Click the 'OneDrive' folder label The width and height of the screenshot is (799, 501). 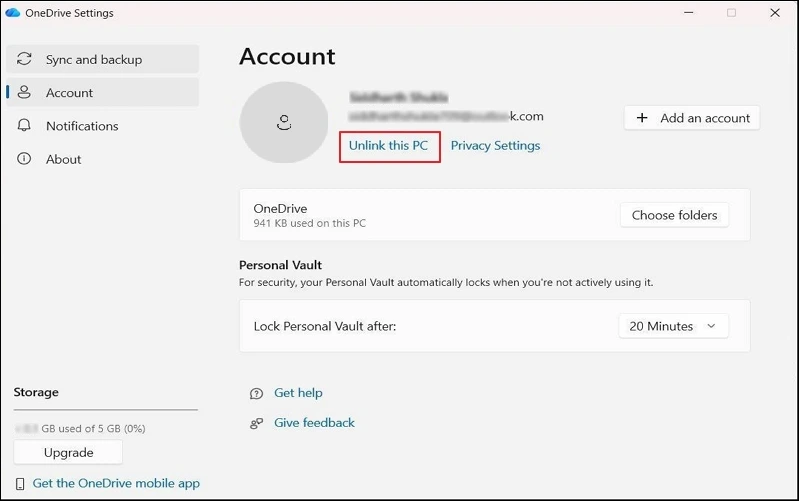point(280,208)
